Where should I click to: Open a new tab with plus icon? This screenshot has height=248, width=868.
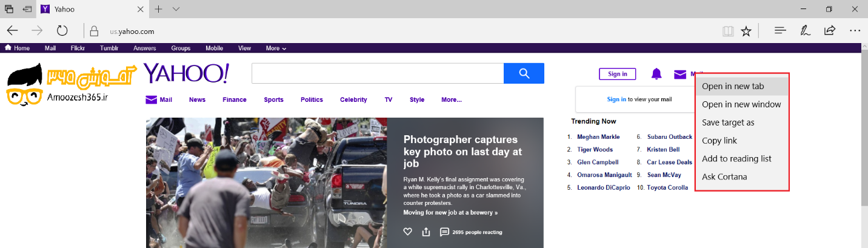(x=158, y=9)
